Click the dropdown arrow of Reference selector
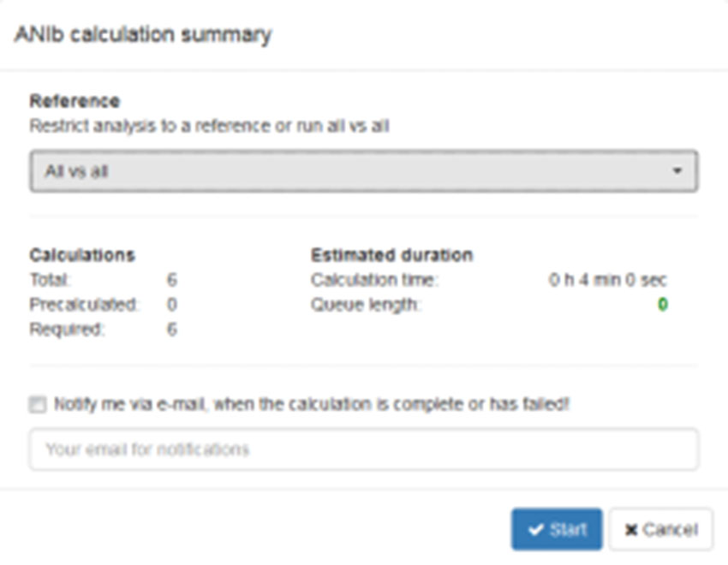The height and width of the screenshot is (565, 728). pyautogui.click(x=677, y=171)
